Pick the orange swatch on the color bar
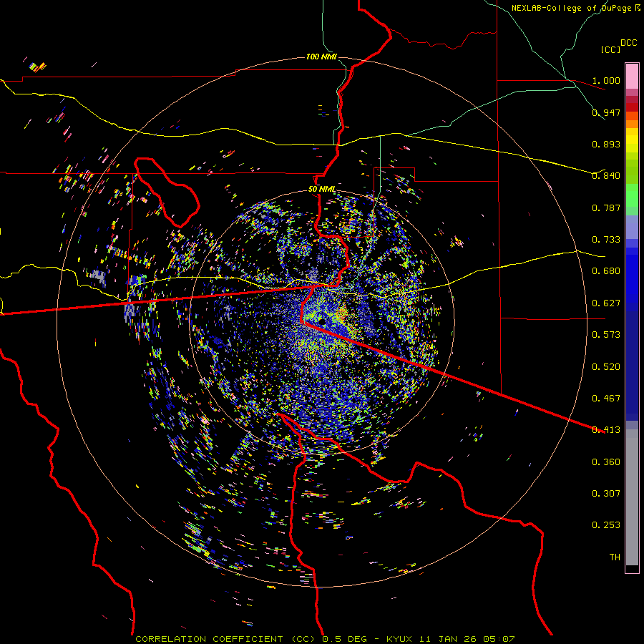 632,124
